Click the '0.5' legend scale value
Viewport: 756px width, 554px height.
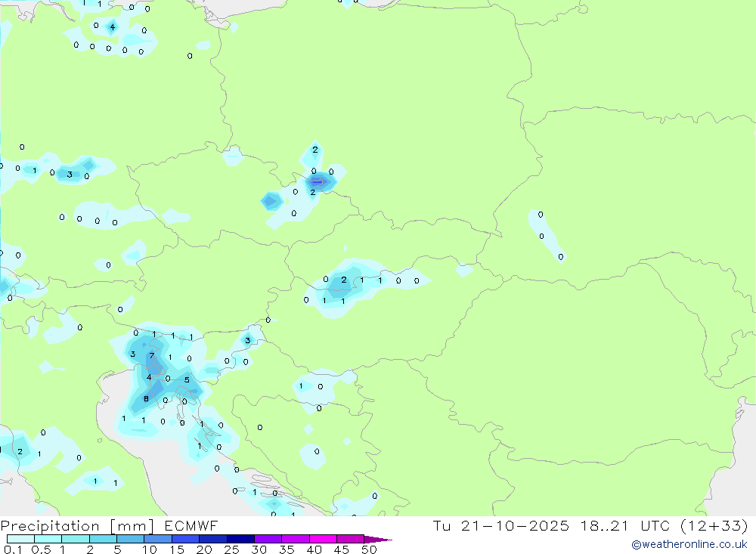click(41, 549)
